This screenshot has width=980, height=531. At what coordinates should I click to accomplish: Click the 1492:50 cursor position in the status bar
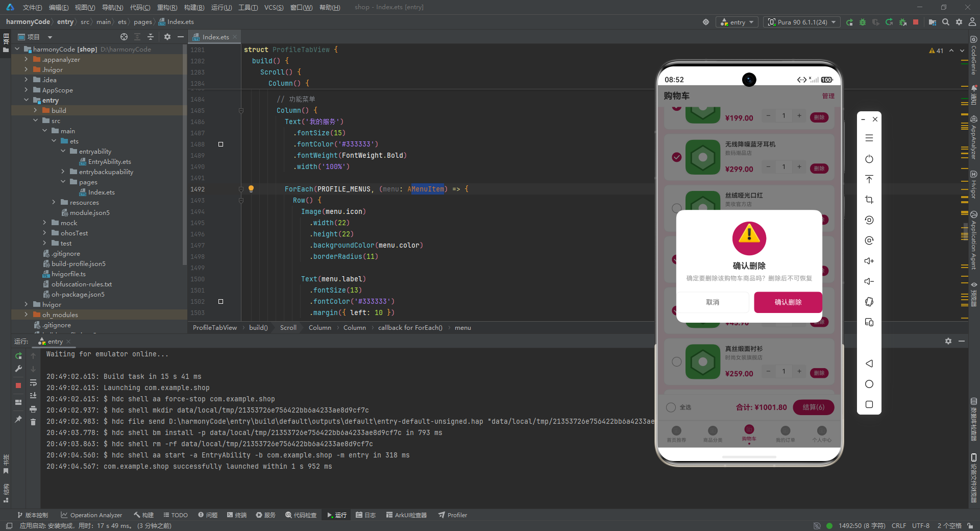862,525
